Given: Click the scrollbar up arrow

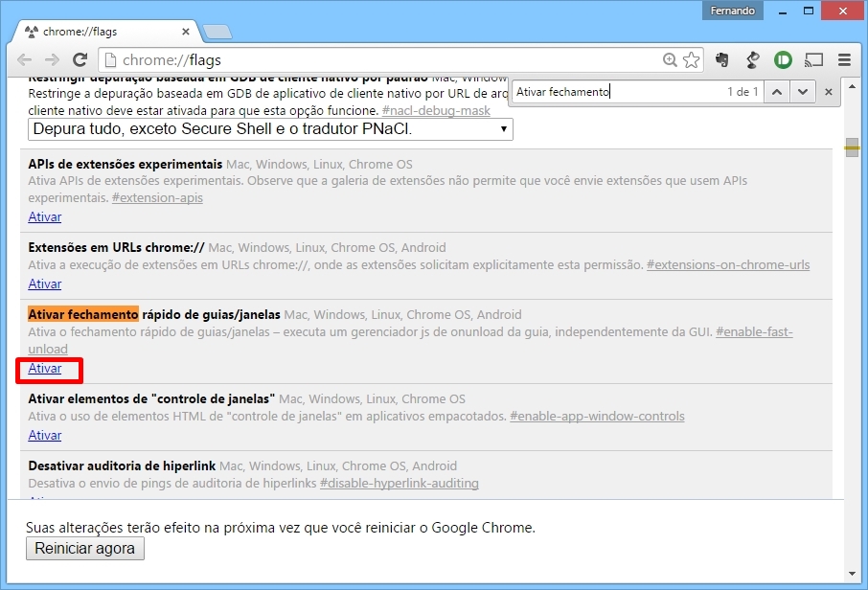Looking at the screenshot, I should tap(852, 86).
